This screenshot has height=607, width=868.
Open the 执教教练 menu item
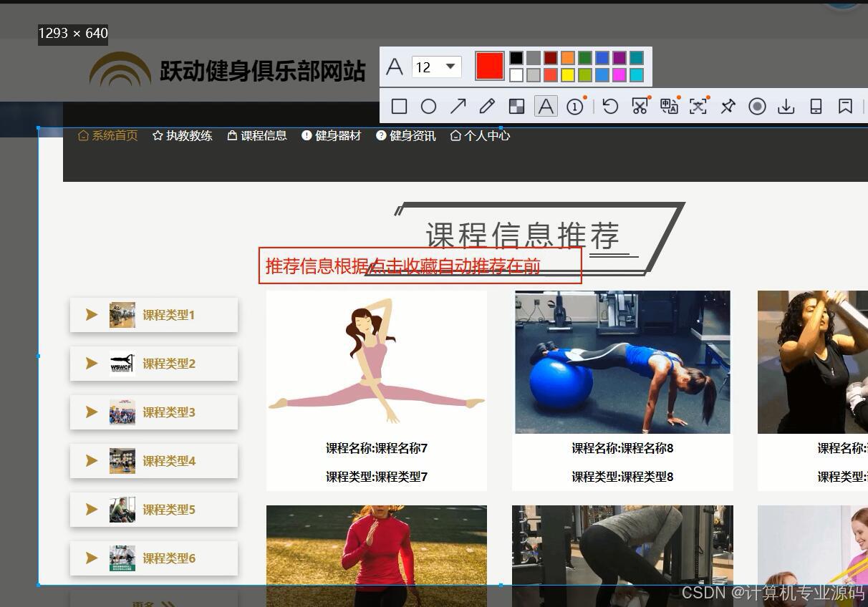tap(183, 135)
